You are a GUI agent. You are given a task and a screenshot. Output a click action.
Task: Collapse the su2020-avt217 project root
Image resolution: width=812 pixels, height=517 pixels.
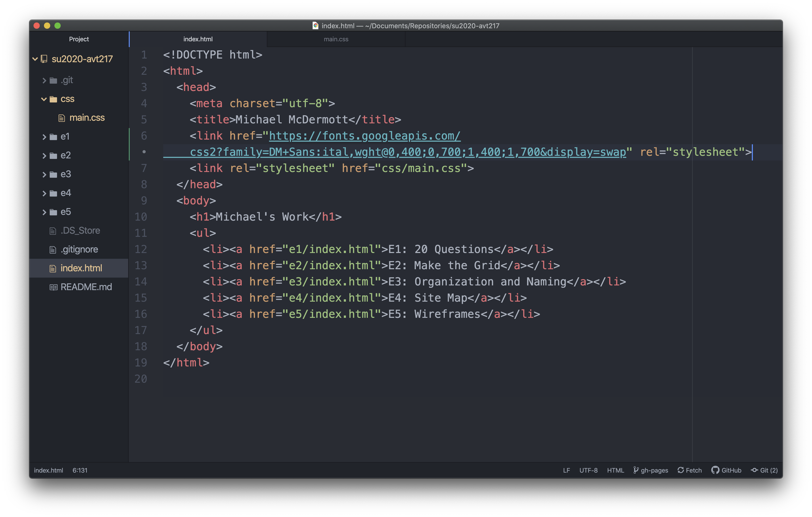(x=35, y=59)
